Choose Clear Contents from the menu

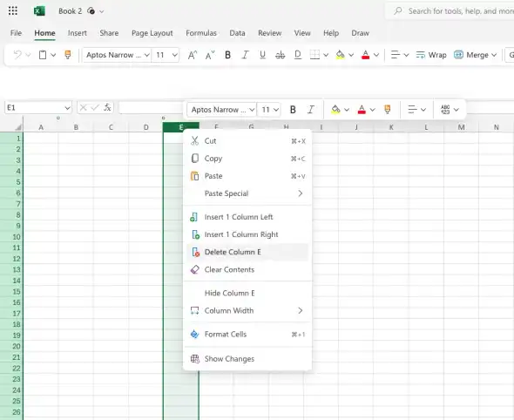pyautogui.click(x=247, y=269)
